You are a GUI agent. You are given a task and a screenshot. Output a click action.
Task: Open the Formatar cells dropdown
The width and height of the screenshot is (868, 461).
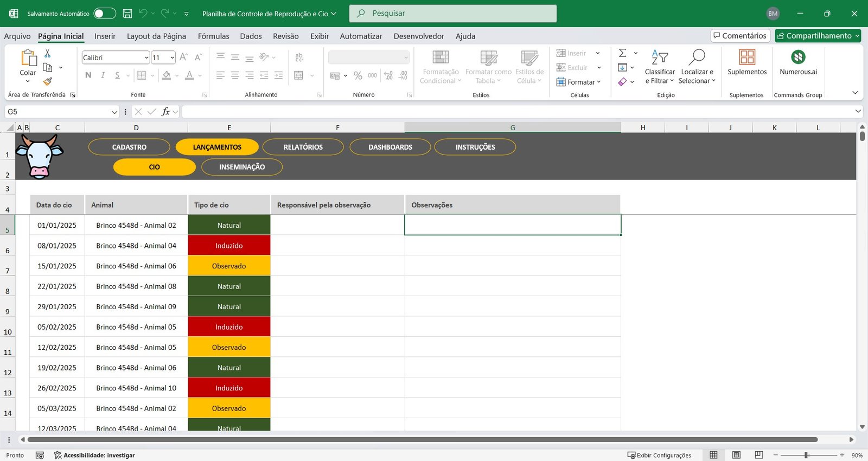point(579,82)
